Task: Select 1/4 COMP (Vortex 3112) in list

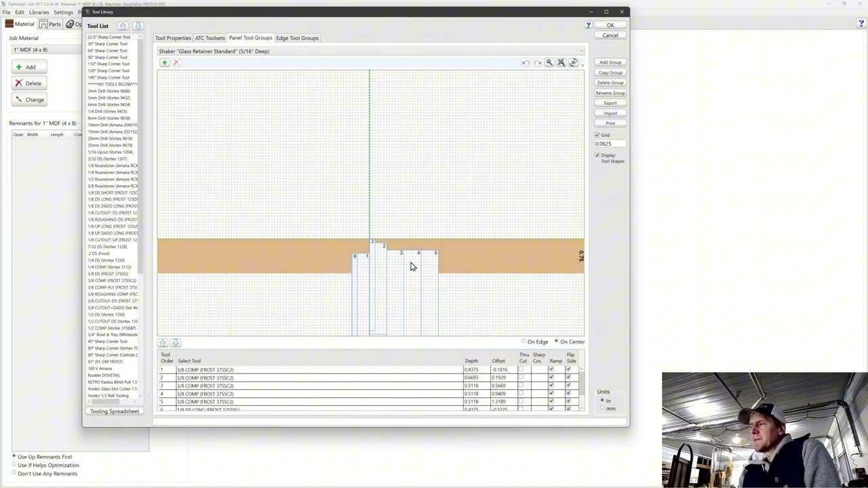Action: pos(109,267)
